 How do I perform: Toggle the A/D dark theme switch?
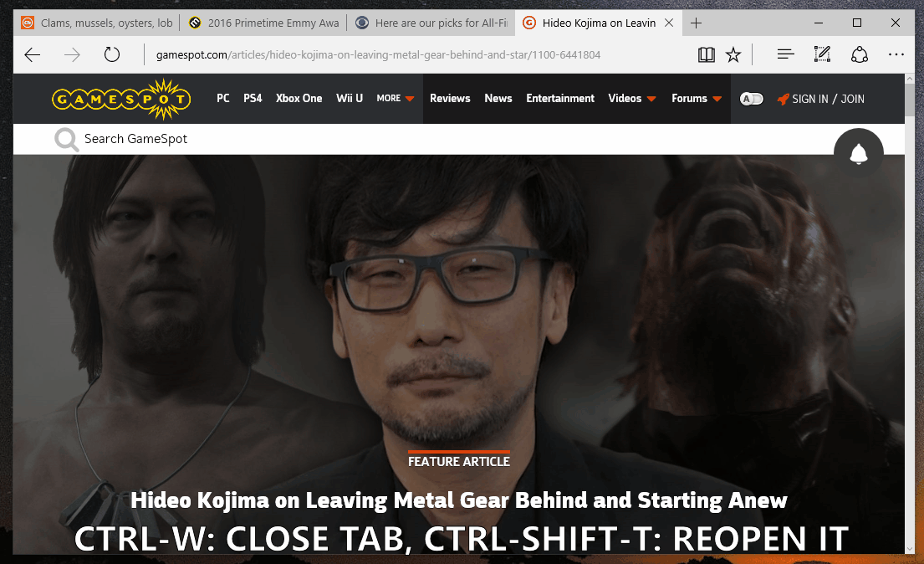pos(751,98)
